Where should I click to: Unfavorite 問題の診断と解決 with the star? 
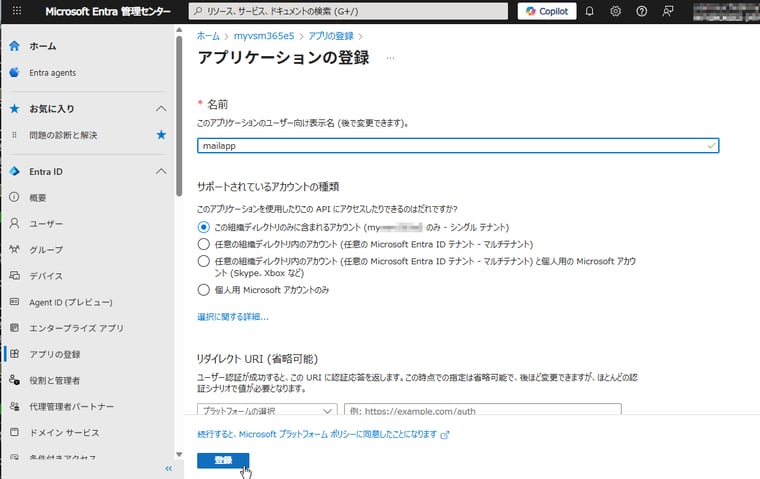click(161, 135)
